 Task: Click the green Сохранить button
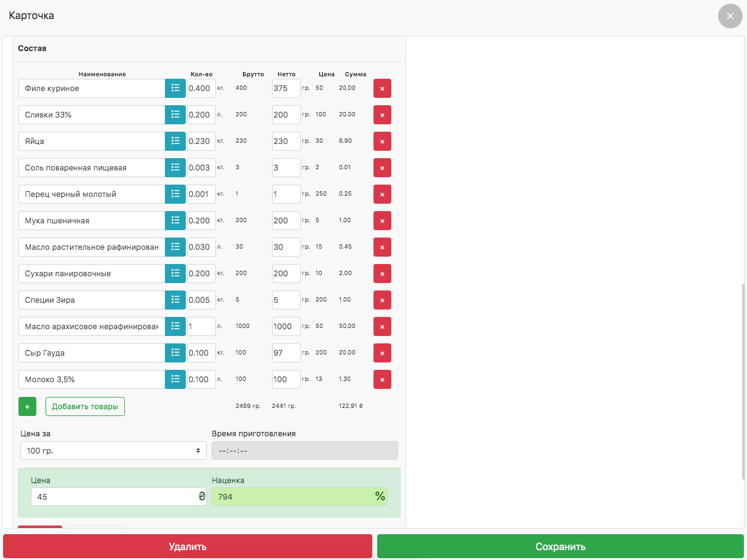pos(560,546)
